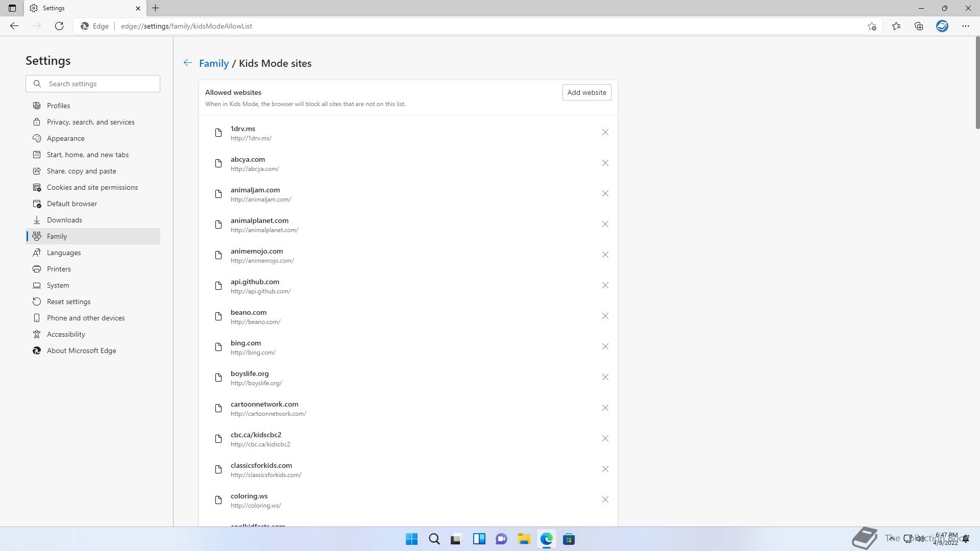
Task: Remove coloring.ws from the list
Action: point(605,500)
